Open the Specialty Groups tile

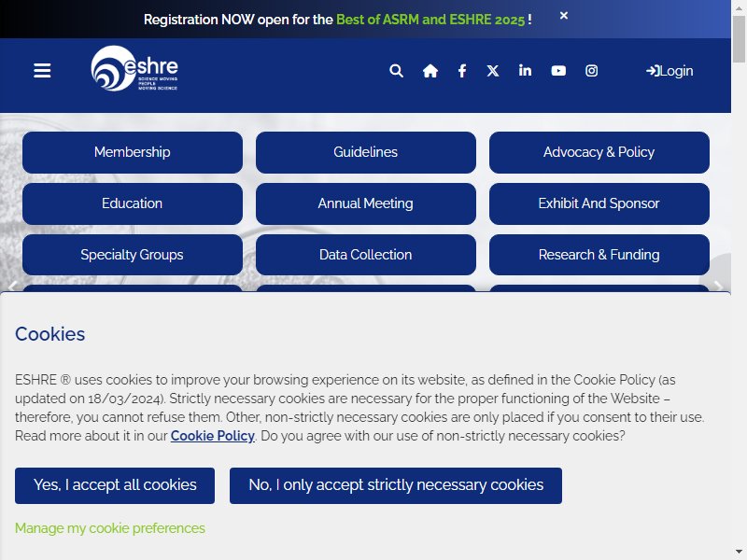tap(133, 255)
